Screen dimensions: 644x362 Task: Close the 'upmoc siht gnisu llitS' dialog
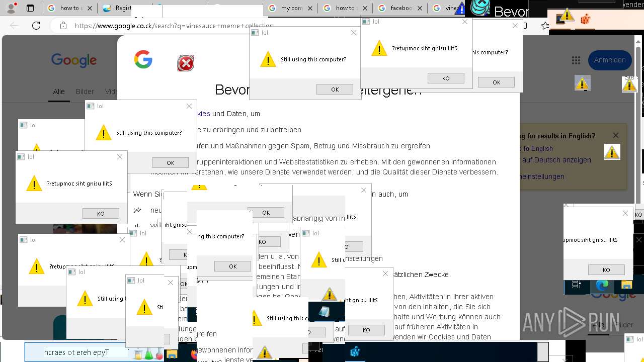[x=625, y=213]
